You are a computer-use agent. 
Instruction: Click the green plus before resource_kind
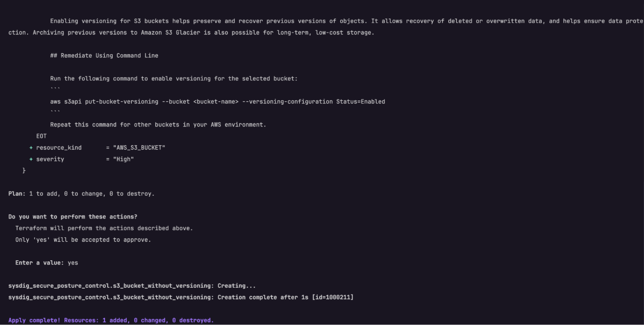point(31,148)
